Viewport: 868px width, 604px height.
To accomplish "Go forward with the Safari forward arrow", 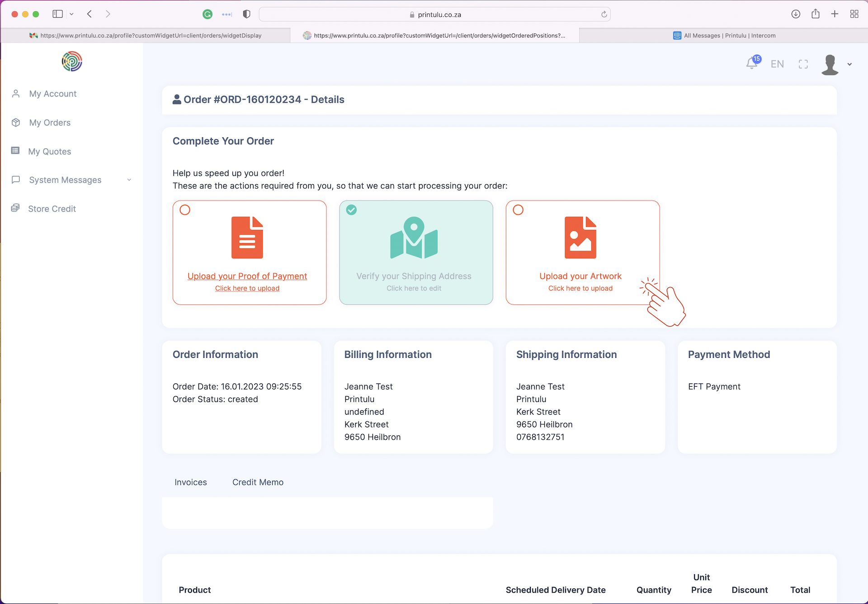I will [x=108, y=14].
